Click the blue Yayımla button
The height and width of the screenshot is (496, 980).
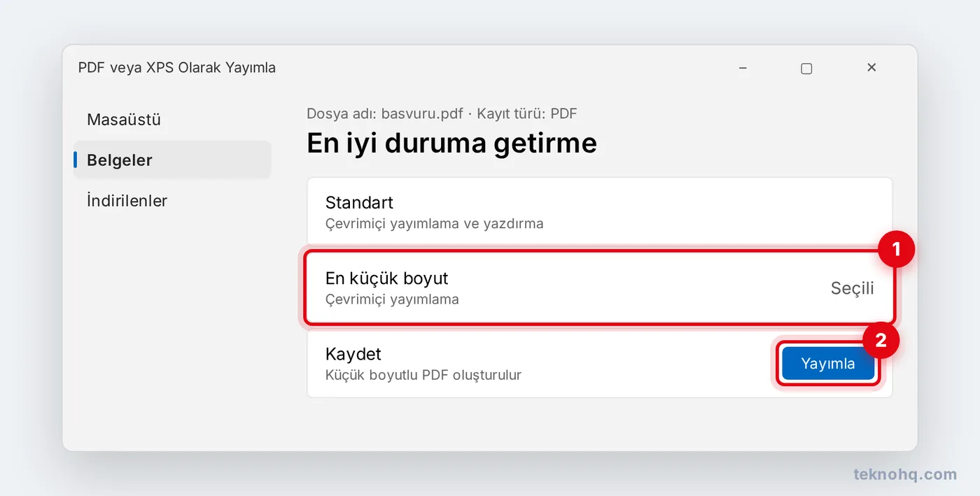click(828, 364)
